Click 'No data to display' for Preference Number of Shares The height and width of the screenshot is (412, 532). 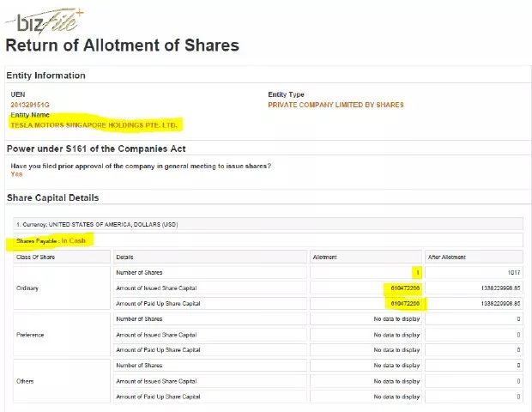pos(396,319)
